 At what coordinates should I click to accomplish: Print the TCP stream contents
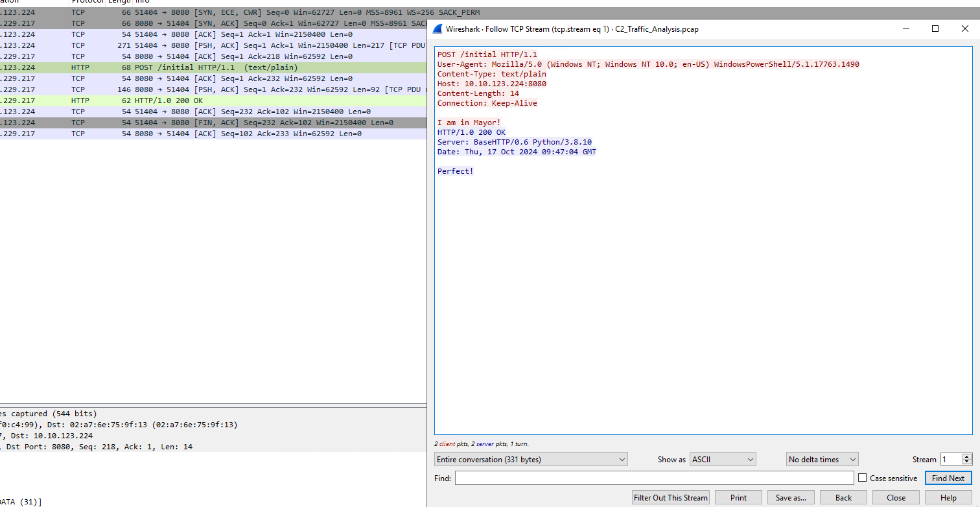tap(738, 498)
